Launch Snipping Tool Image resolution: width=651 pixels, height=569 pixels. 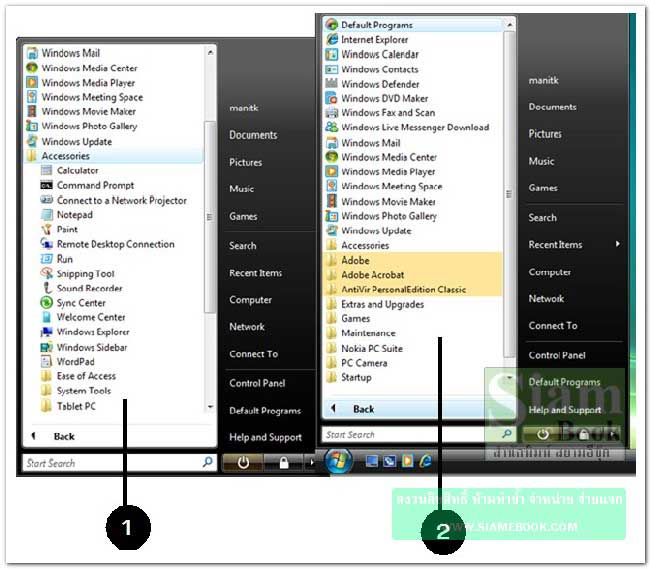[x=78, y=274]
